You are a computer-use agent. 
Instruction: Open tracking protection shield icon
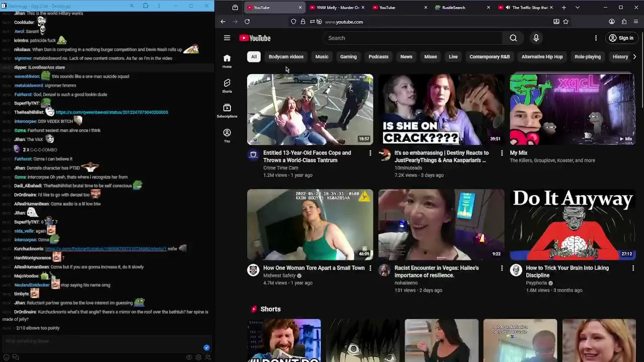294,22
